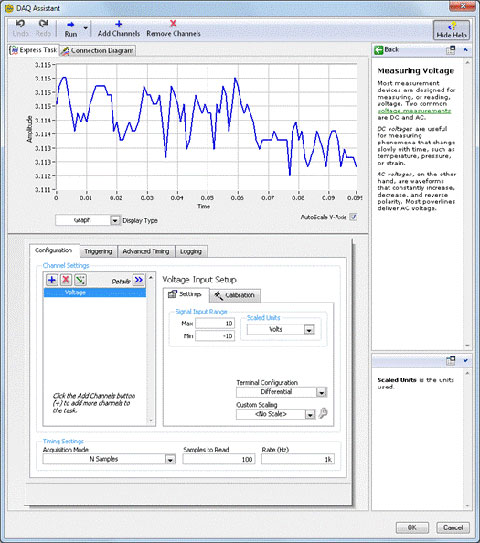Screen dimensions: 480x543
Task: Select the Calibration tab
Action: pos(235,295)
